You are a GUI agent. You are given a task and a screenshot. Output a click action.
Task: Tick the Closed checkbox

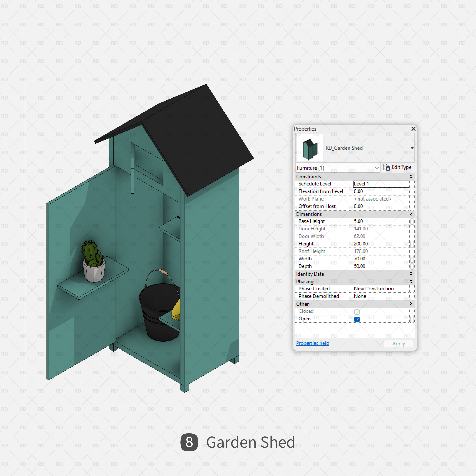pos(357,312)
